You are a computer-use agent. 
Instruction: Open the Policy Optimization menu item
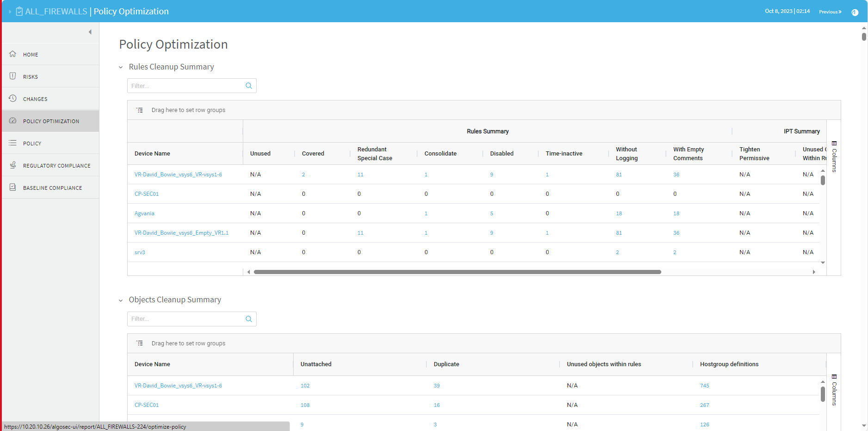(x=51, y=121)
